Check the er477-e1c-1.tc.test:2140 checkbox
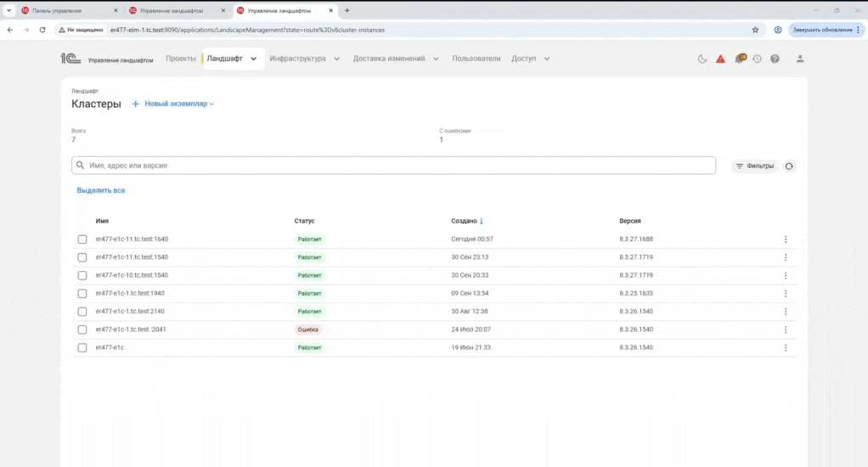 point(82,312)
